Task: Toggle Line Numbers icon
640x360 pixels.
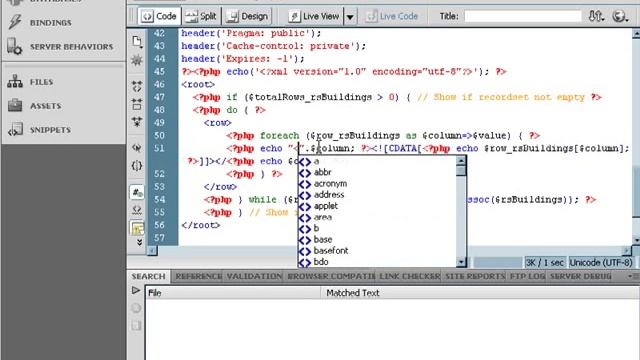Action: (137, 192)
